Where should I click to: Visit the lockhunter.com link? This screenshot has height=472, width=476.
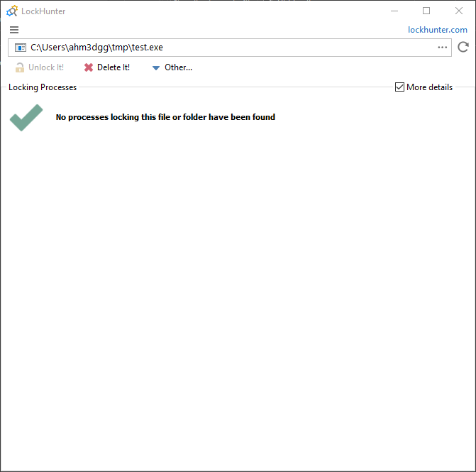pos(438,30)
